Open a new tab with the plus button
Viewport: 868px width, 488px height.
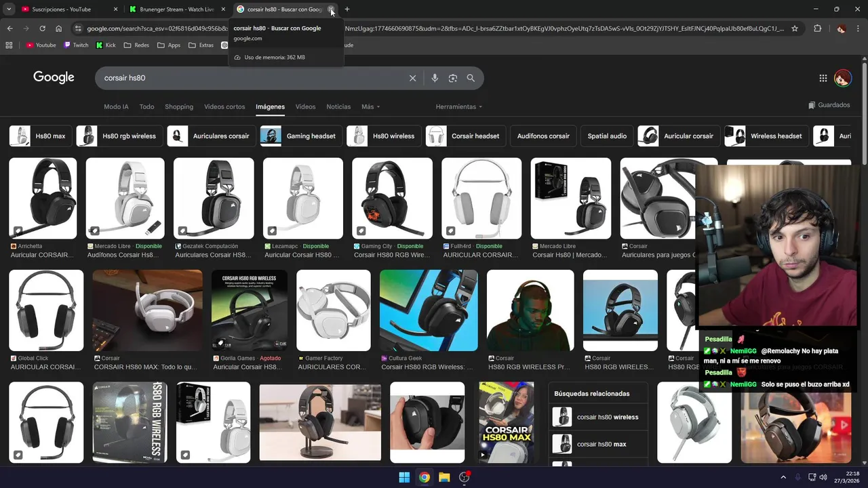pyautogui.click(x=347, y=9)
